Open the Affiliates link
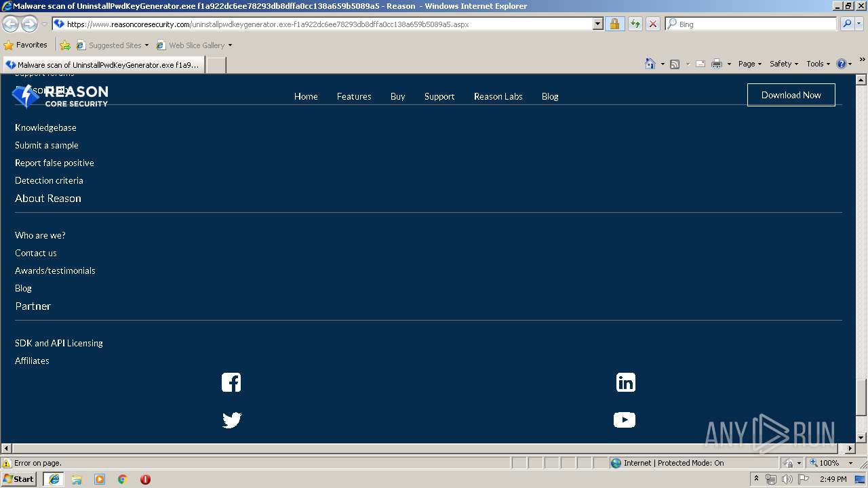The image size is (868, 488). click(32, 361)
